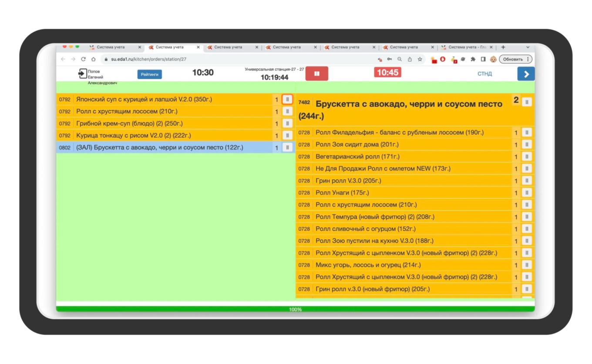Select the (ЗАЛ) Брускетта order row
Screen dimensions: 592x364
pyautogui.click(x=165, y=147)
